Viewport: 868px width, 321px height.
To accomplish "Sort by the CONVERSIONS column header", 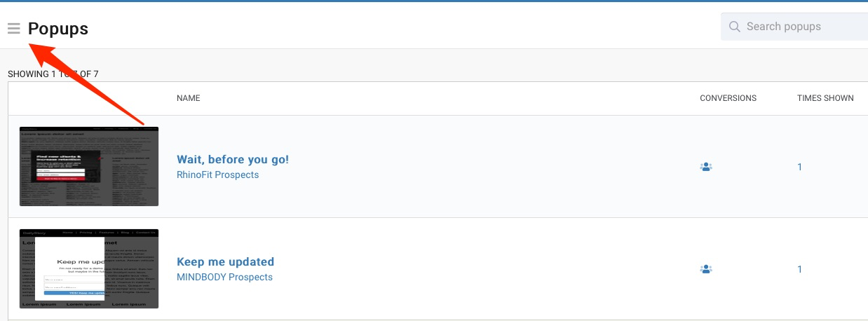I will pos(728,98).
